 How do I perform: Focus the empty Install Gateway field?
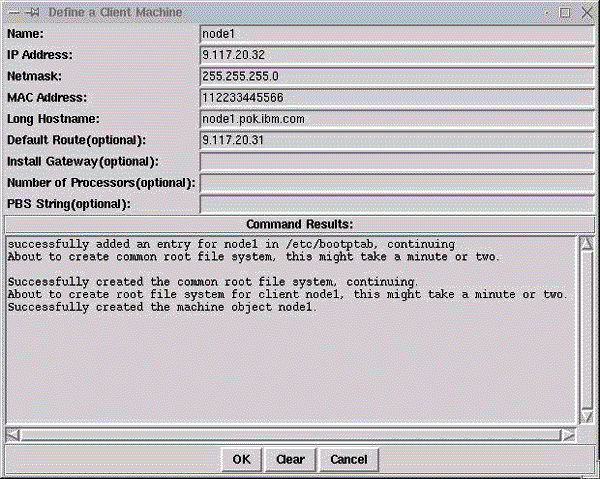coord(397,161)
